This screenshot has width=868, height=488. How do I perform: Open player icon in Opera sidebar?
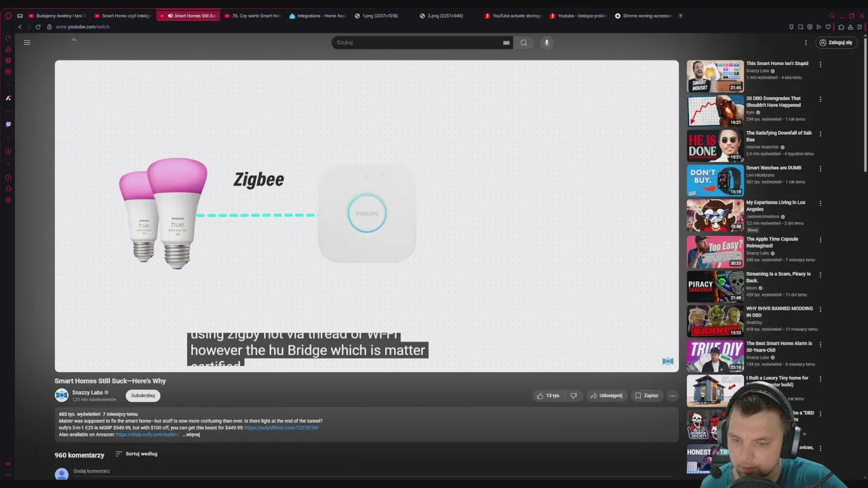pyautogui.click(x=8, y=151)
